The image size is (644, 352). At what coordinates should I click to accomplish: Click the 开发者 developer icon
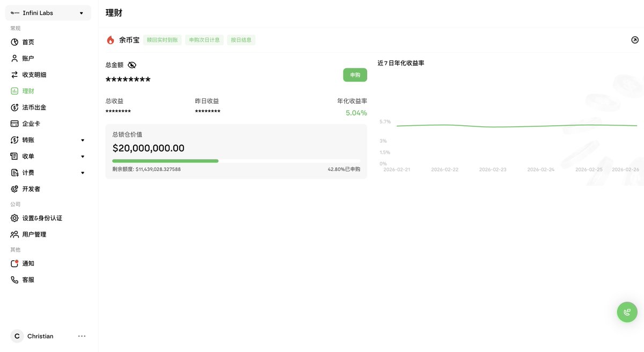14,189
